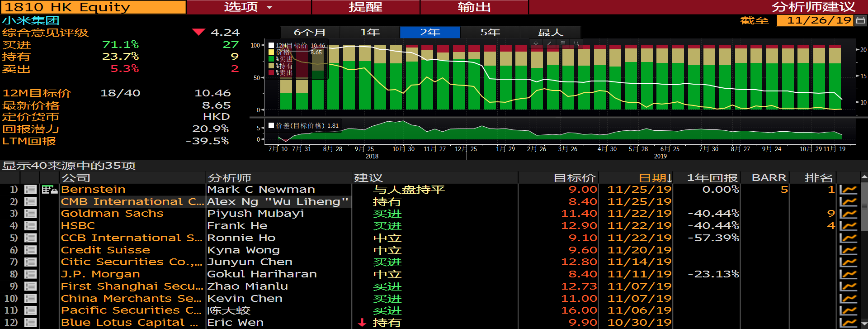
Task: Open the 选项 dropdown menu
Action: pos(249,7)
